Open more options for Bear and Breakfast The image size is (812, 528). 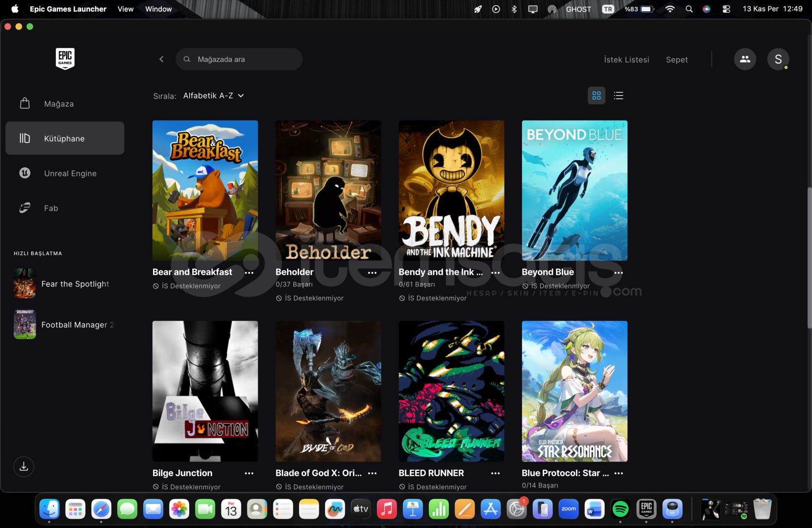coord(249,273)
